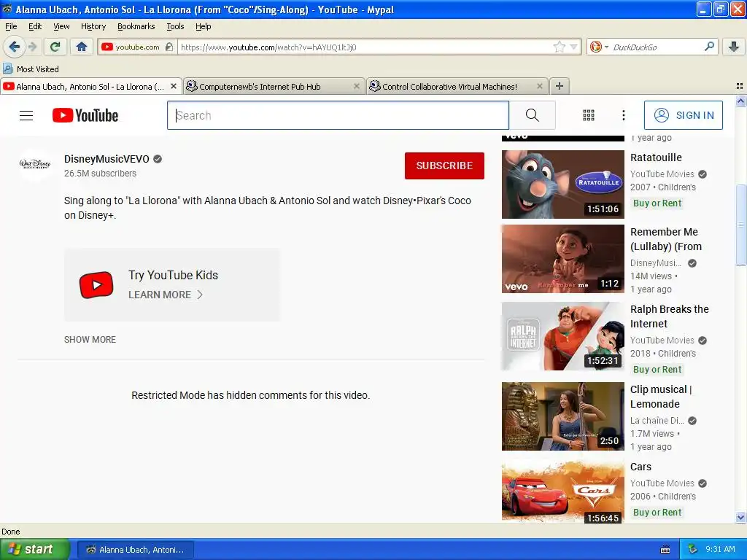This screenshot has height=560, width=747.
Task: Click Remember Me (Lullaby) video title
Action: [665, 239]
